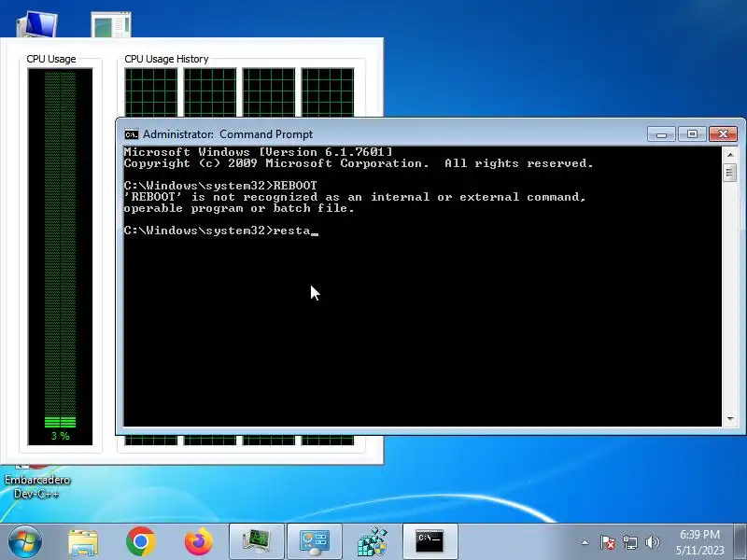Screen dimensions: 747x560
Task: Click the 5/11/2023 date in the tray
Action: pos(699,551)
